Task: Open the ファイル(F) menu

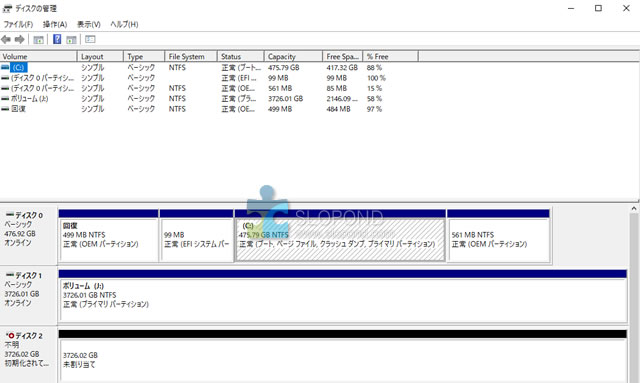Action: (x=18, y=24)
